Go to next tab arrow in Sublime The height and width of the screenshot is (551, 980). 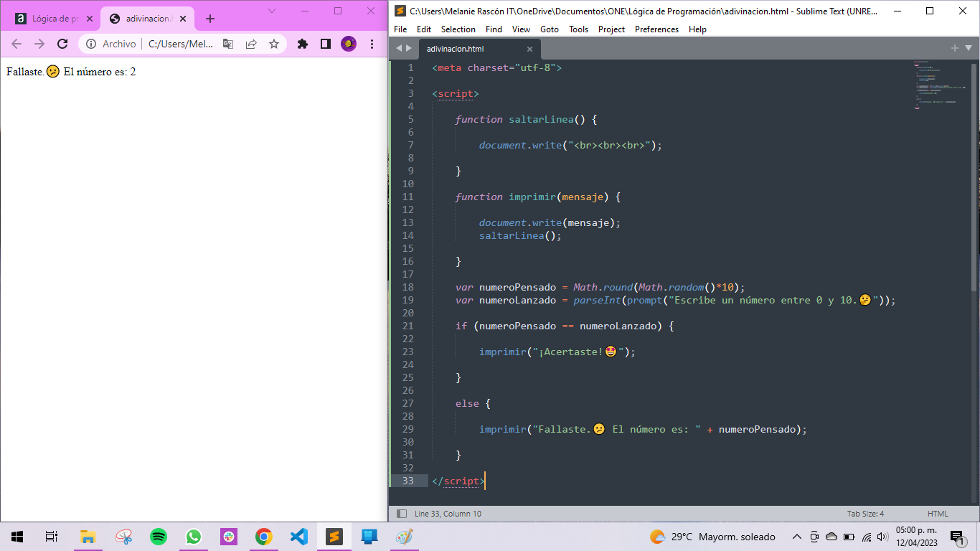point(409,49)
